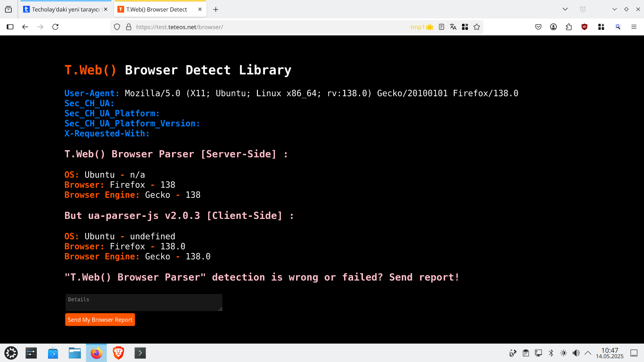Screen dimensions: 644x362
Task: Click the T.Web() orange title text
Action: 91,70
